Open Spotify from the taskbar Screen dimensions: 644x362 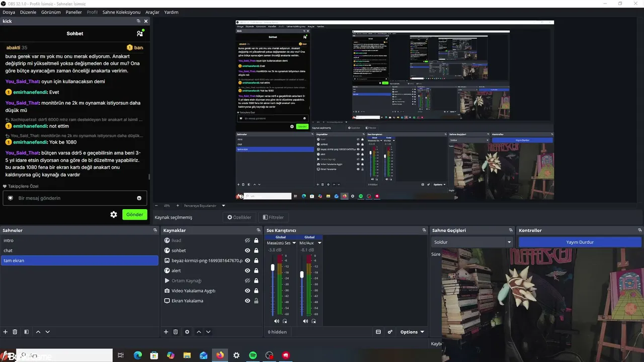click(x=253, y=355)
